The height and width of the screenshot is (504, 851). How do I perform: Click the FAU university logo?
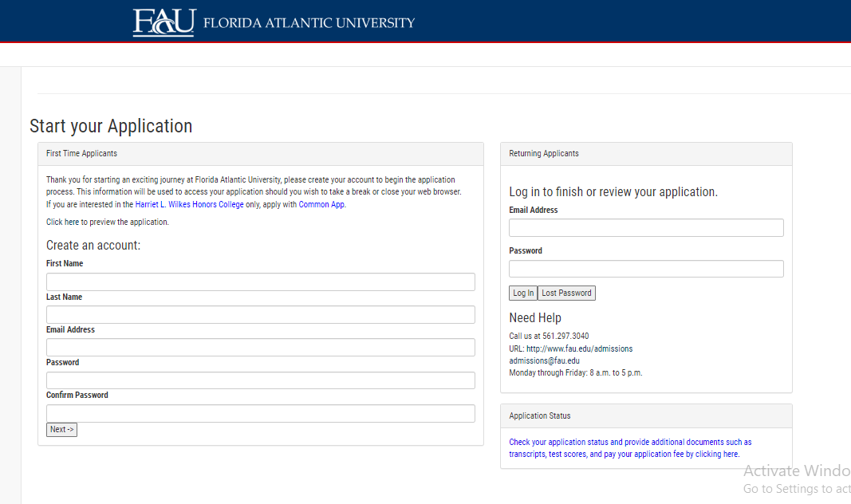click(164, 22)
